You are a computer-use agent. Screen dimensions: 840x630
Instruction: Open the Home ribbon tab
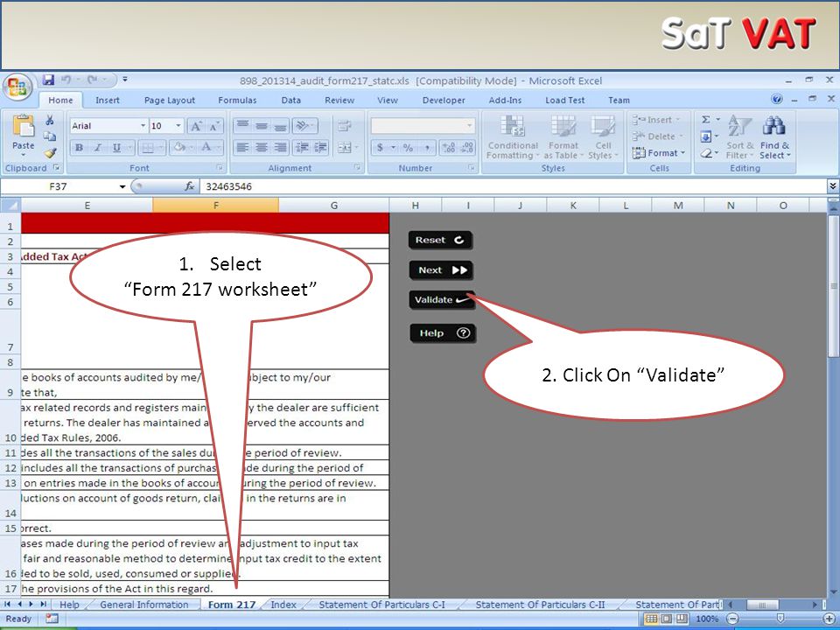coord(60,100)
